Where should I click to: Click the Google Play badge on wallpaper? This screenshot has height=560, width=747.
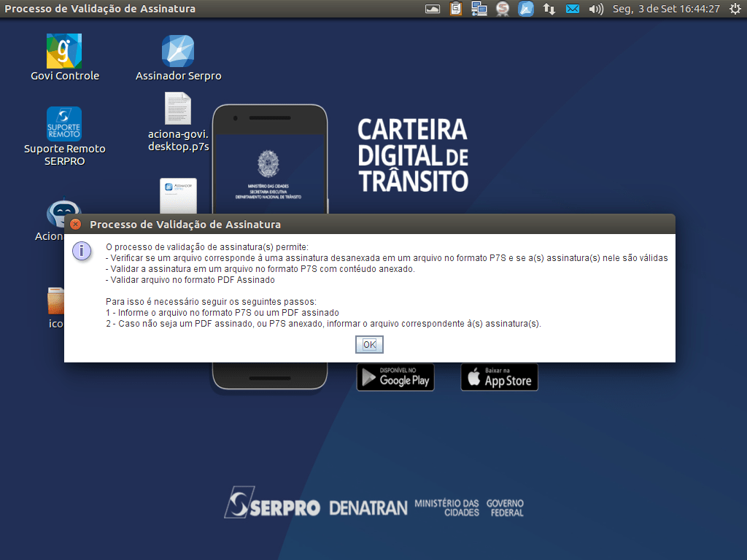click(x=395, y=377)
